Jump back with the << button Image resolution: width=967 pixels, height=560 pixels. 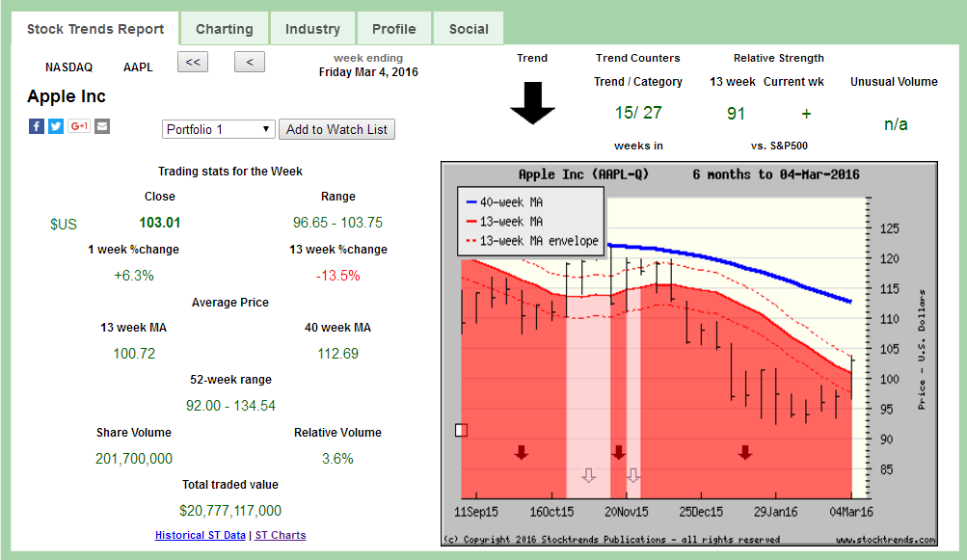pos(193,62)
